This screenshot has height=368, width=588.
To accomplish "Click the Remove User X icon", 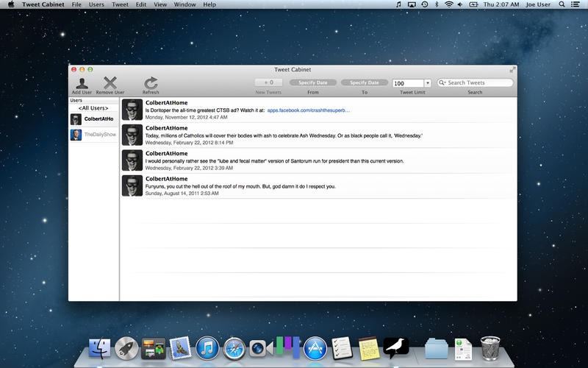I will (x=110, y=83).
